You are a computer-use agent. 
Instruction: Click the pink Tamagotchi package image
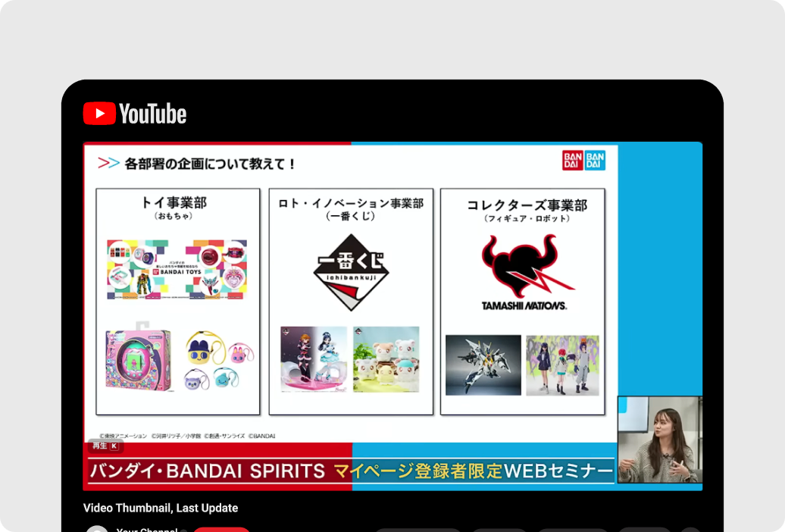pyautogui.click(x=138, y=358)
